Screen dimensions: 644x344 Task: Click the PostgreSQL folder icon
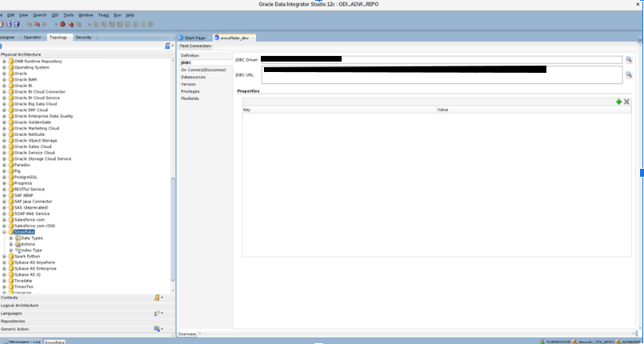(x=11, y=177)
